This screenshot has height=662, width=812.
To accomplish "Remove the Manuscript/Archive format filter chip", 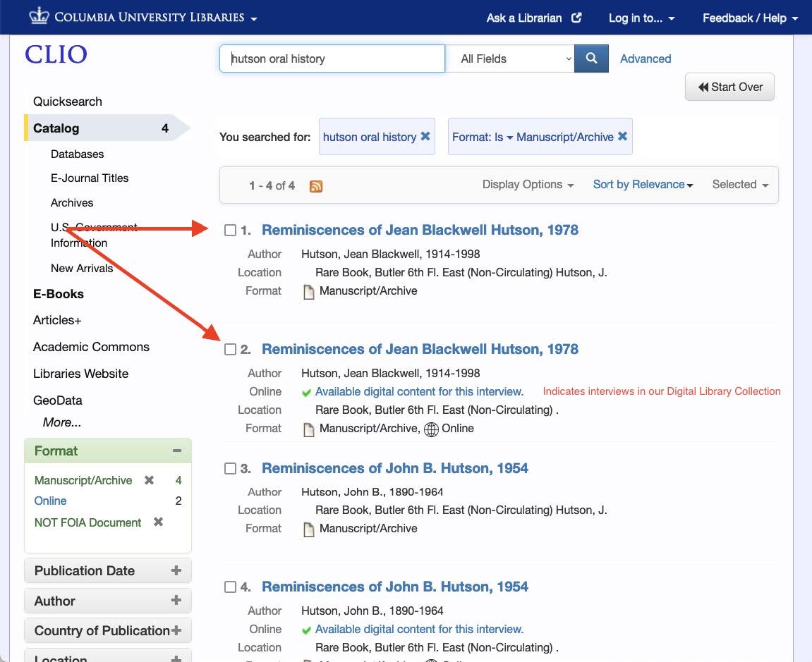I will 621,136.
